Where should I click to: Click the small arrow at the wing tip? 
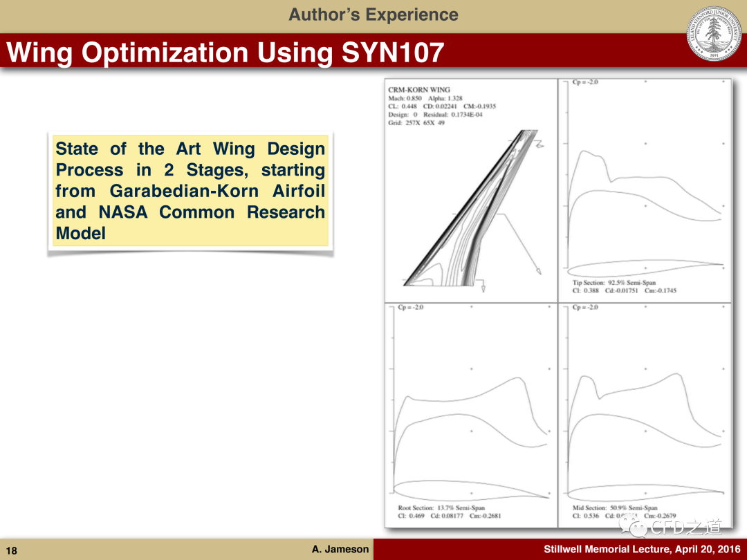pyautogui.click(x=540, y=145)
